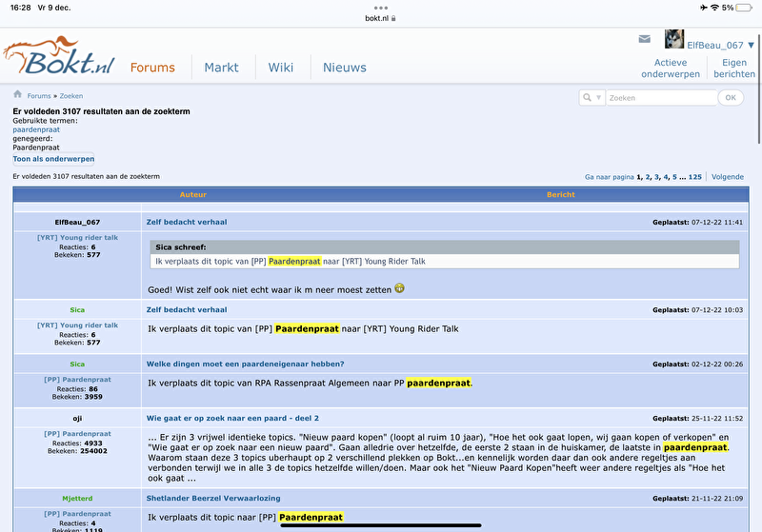
Task: Go to results page 4
Action: 666,177
